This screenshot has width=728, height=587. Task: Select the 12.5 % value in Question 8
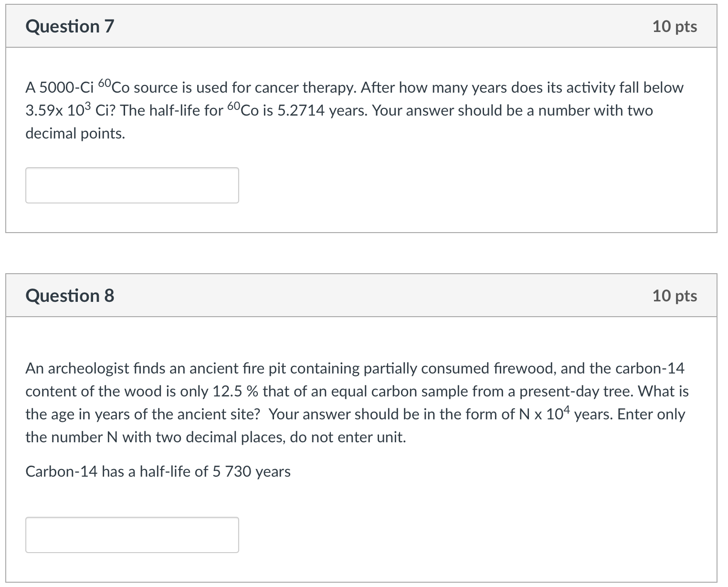point(233,391)
